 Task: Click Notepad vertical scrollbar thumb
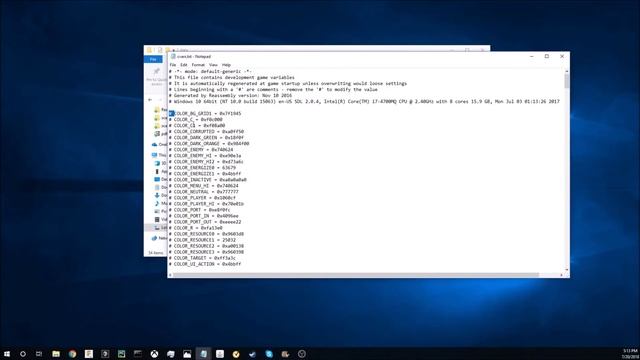[x=567, y=82]
